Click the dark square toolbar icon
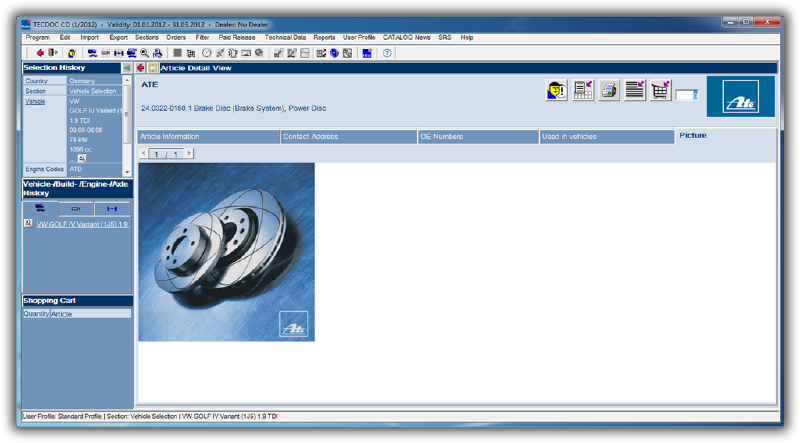Image resolution: width=800 pixels, height=443 pixels. pyautogui.click(x=178, y=53)
